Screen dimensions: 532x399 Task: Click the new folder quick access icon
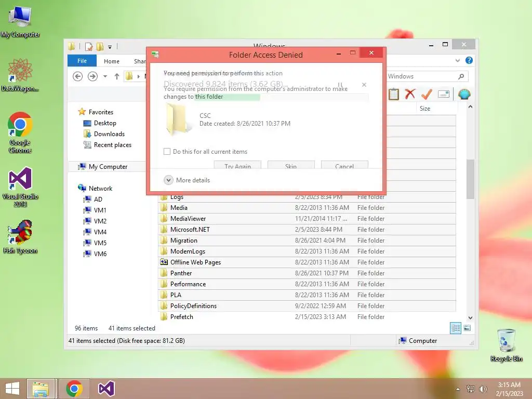pos(100,46)
